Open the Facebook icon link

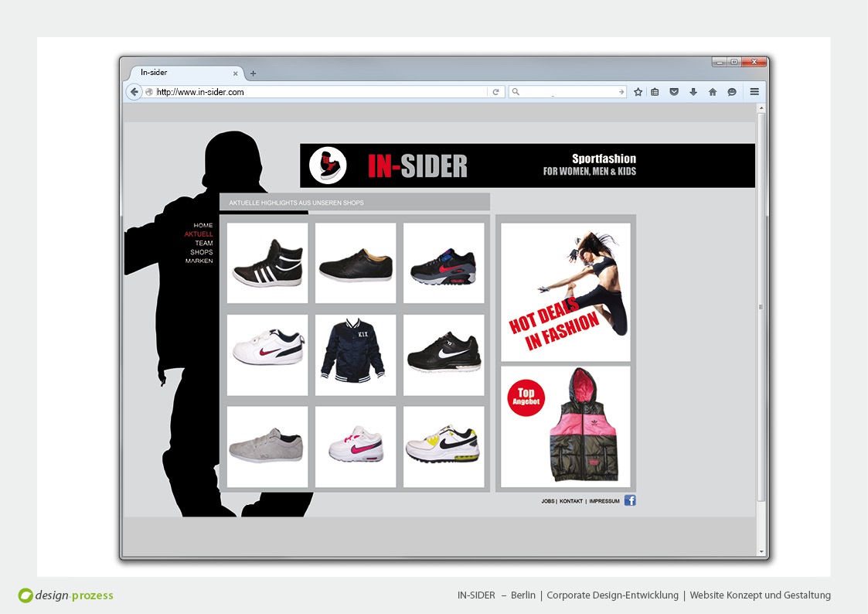630,500
